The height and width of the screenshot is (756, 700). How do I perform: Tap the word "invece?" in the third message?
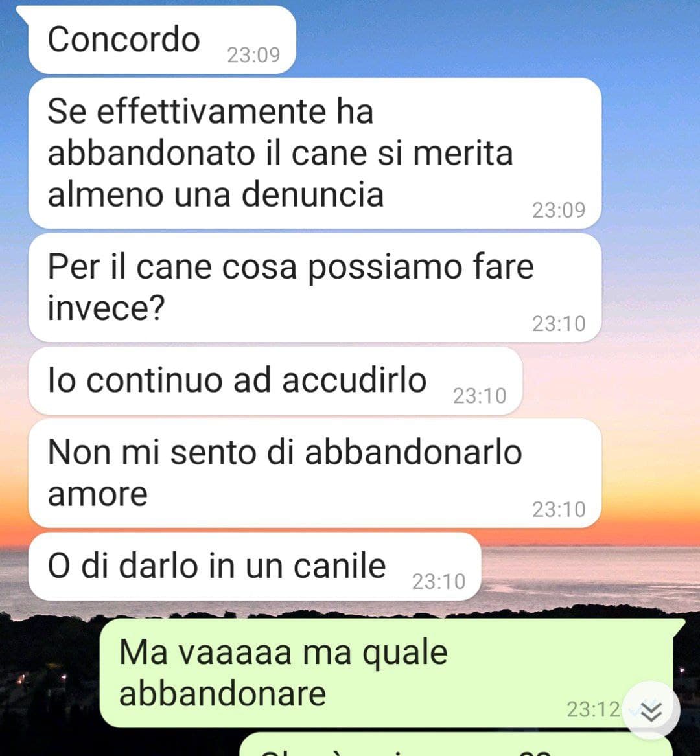106,308
